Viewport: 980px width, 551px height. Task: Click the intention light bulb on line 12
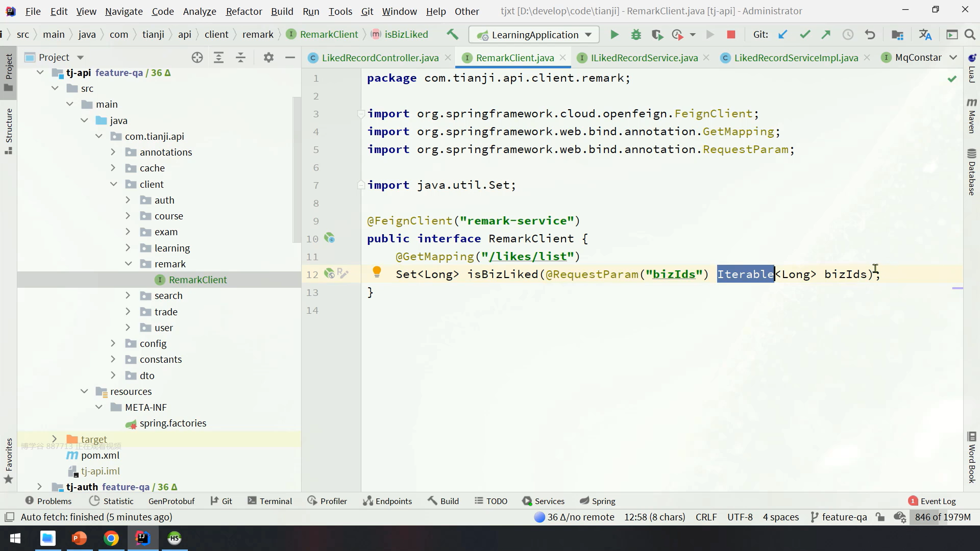coord(377,272)
